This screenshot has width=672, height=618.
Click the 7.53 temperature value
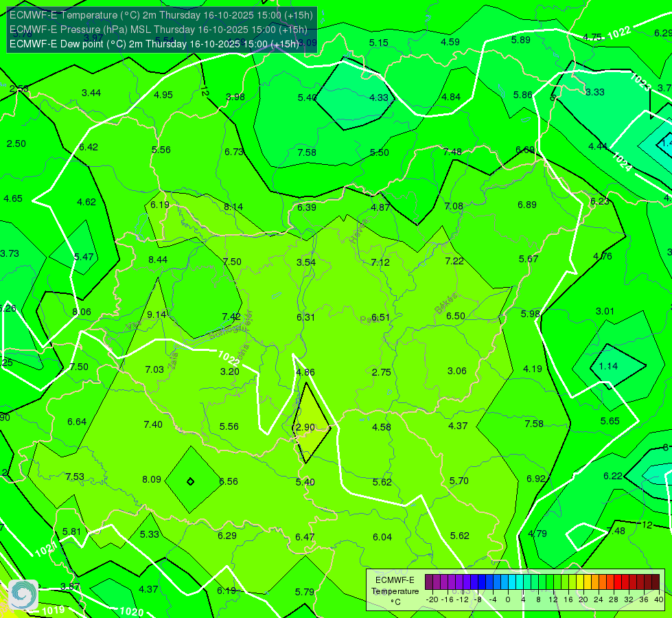point(75,477)
